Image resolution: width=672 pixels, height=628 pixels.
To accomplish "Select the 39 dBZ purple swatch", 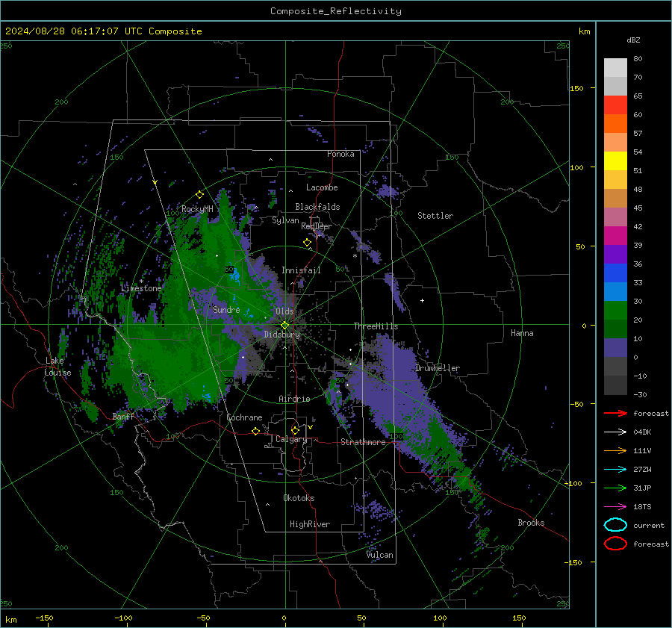I will pos(615,254).
